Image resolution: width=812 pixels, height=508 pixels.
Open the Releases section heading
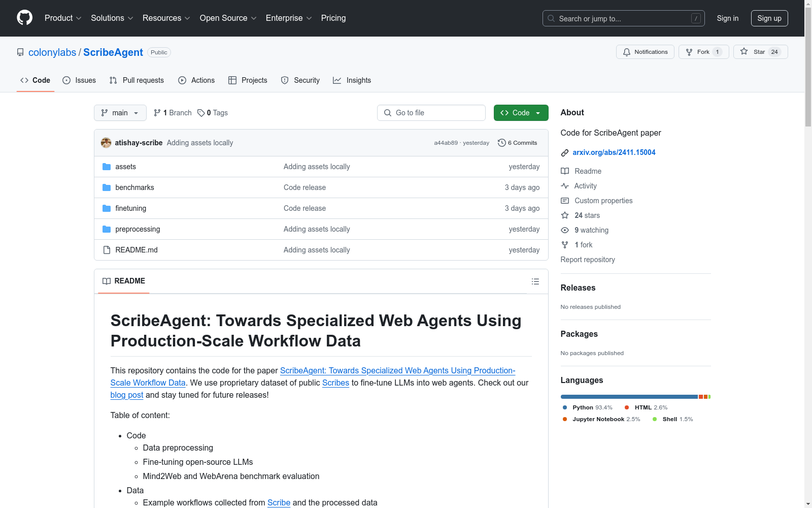pyautogui.click(x=578, y=288)
